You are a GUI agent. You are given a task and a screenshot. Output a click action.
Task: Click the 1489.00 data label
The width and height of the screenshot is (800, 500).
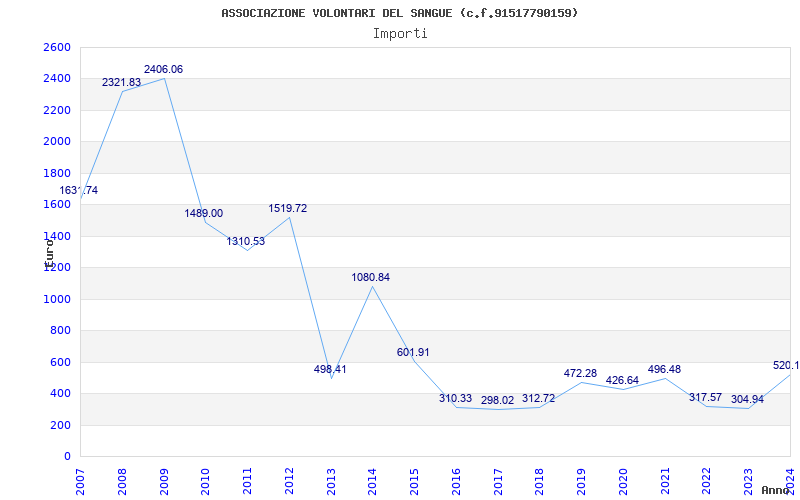point(204,213)
